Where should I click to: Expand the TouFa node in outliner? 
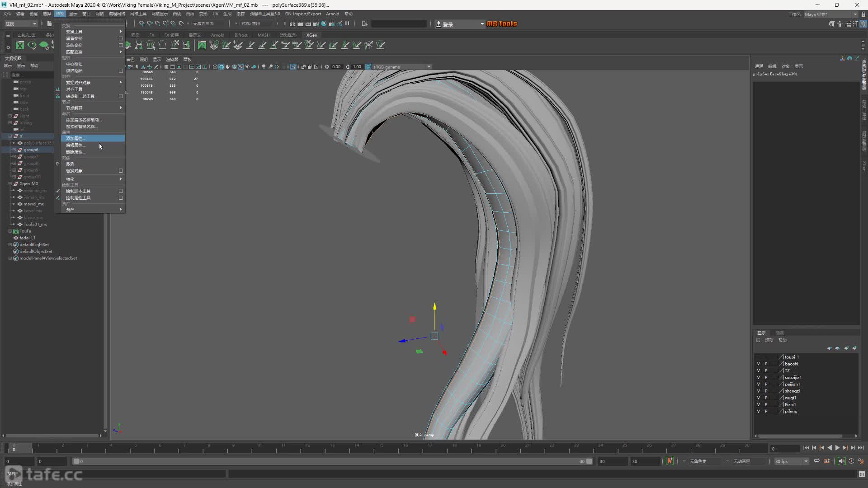(10, 231)
